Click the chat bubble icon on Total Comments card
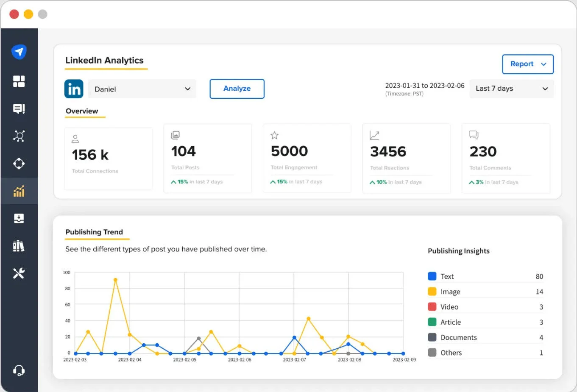The height and width of the screenshot is (392, 577). [474, 135]
